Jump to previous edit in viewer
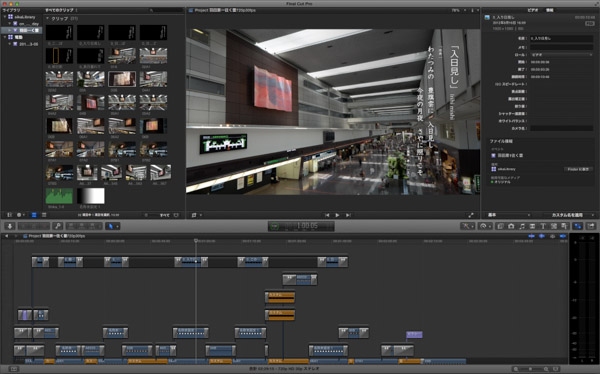This screenshot has width=600, height=374. coord(327,215)
